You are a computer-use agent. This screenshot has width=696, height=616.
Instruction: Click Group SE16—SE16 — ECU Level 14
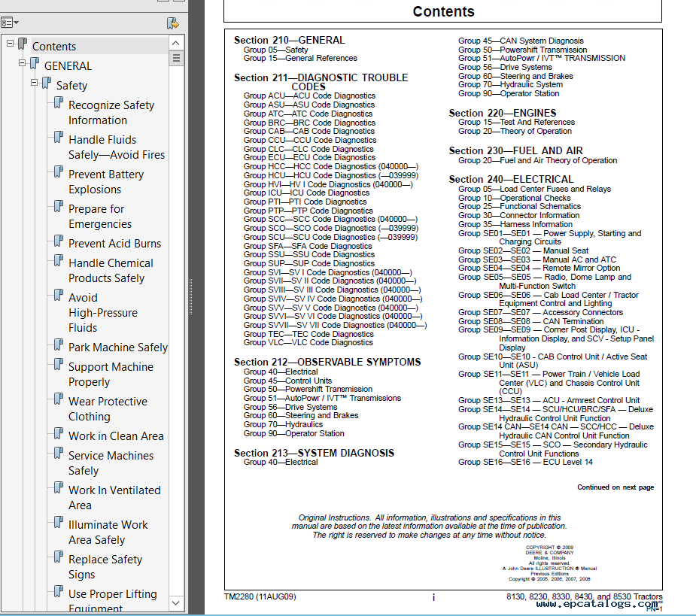(x=525, y=462)
